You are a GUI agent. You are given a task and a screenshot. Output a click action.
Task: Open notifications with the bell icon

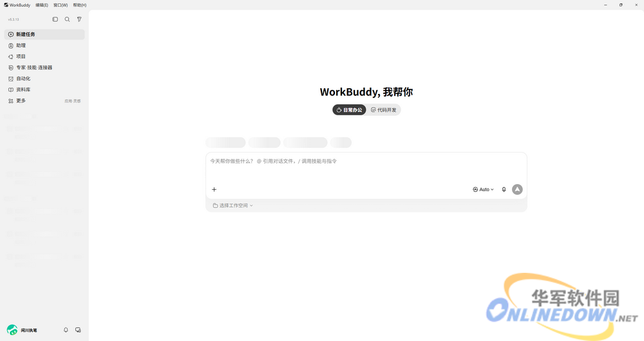coord(66,330)
